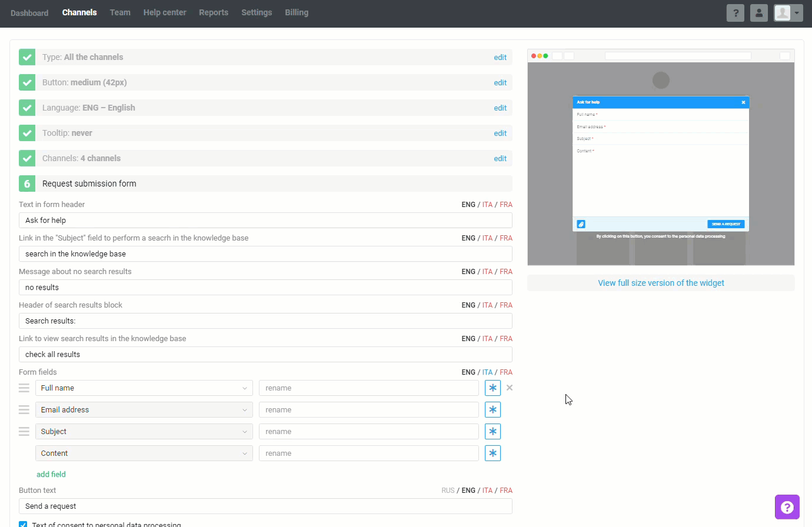
Task: Click the red dot in the preview window chrome
Action: tap(533, 55)
